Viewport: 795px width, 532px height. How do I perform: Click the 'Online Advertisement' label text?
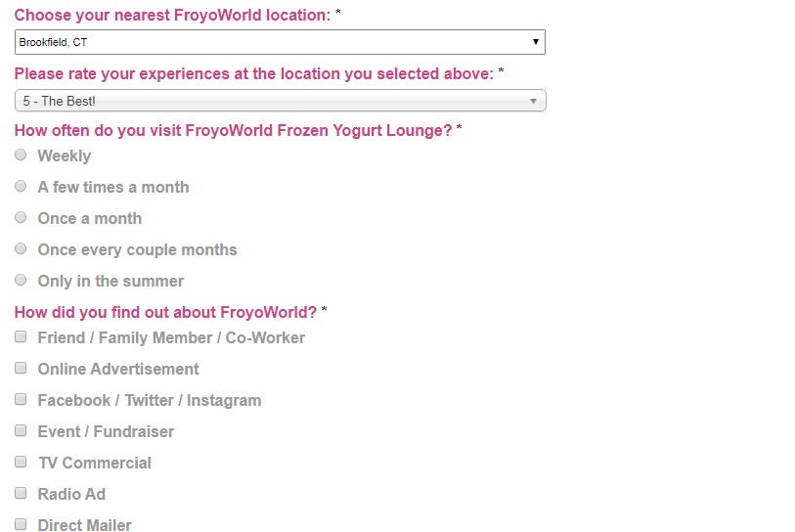click(x=118, y=369)
